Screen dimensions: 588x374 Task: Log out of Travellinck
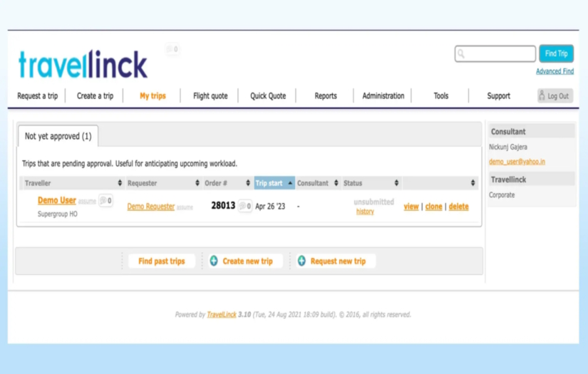[x=555, y=96]
